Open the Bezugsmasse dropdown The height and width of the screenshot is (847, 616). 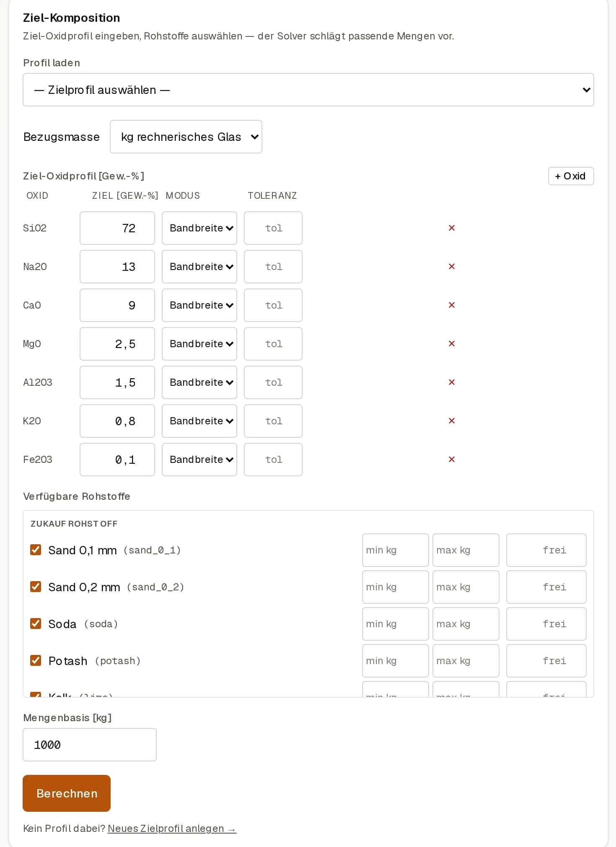(186, 137)
